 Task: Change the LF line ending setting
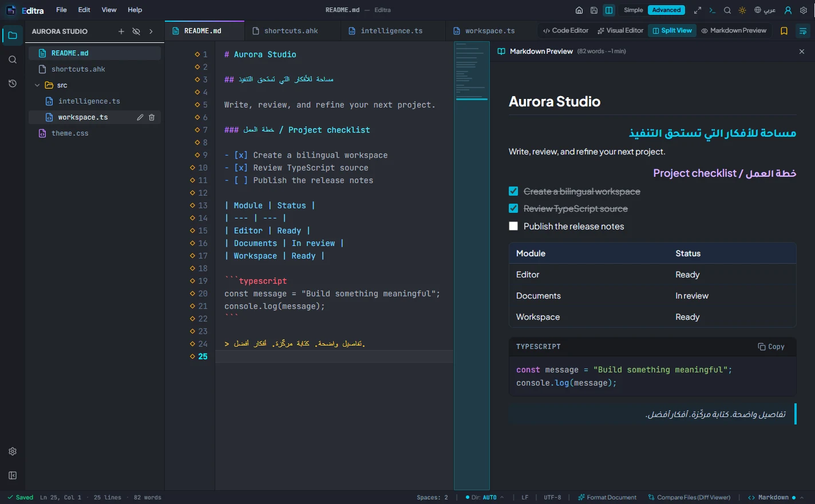525,498
